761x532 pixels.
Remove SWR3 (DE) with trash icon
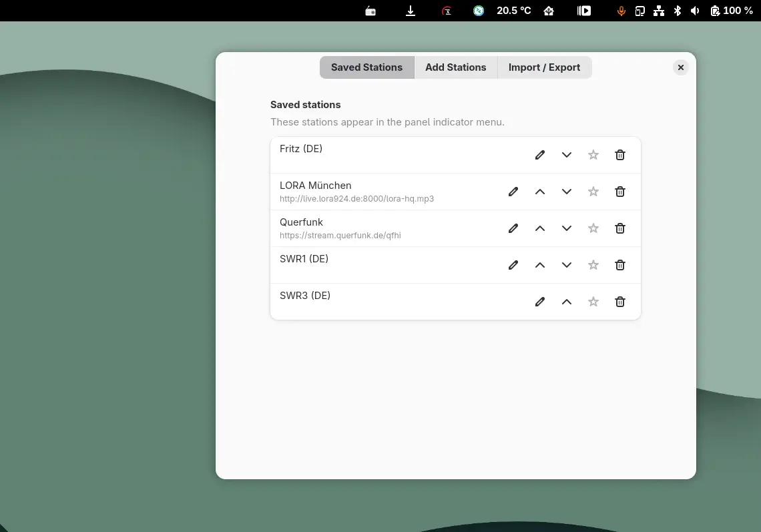[x=620, y=302]
